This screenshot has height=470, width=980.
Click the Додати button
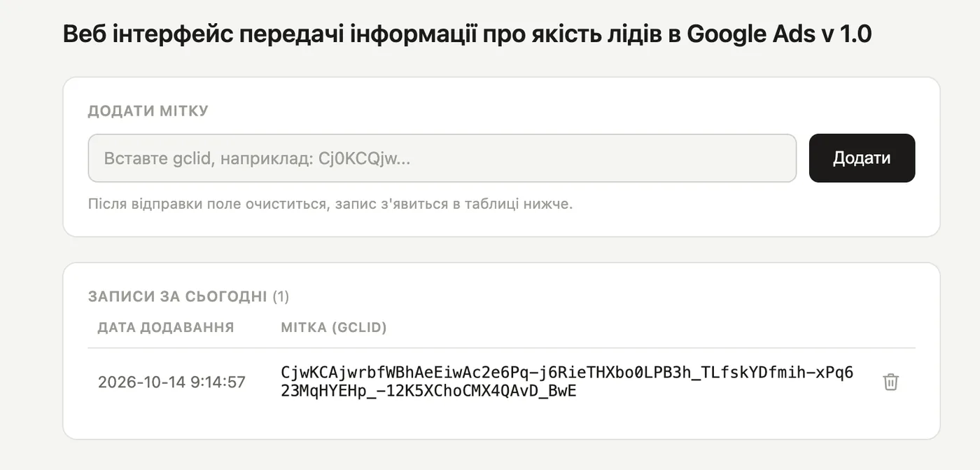pyautogui.click(x=862, y=158)
